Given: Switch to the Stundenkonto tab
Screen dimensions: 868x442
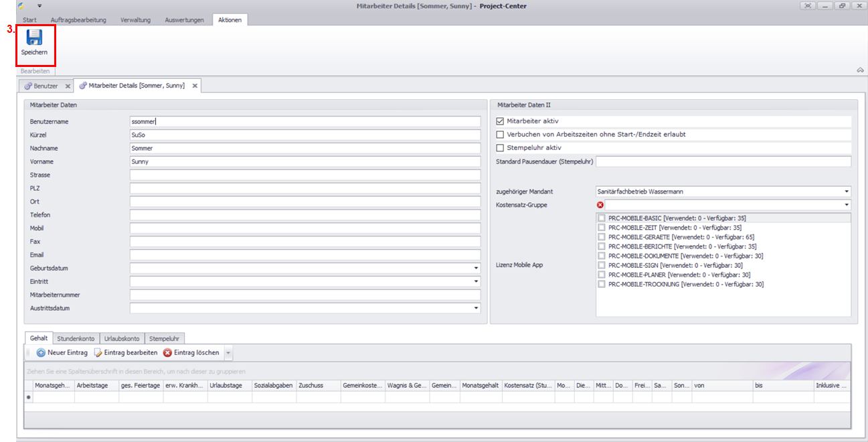Looking at the screenshot, I should [x=76, y=339].
